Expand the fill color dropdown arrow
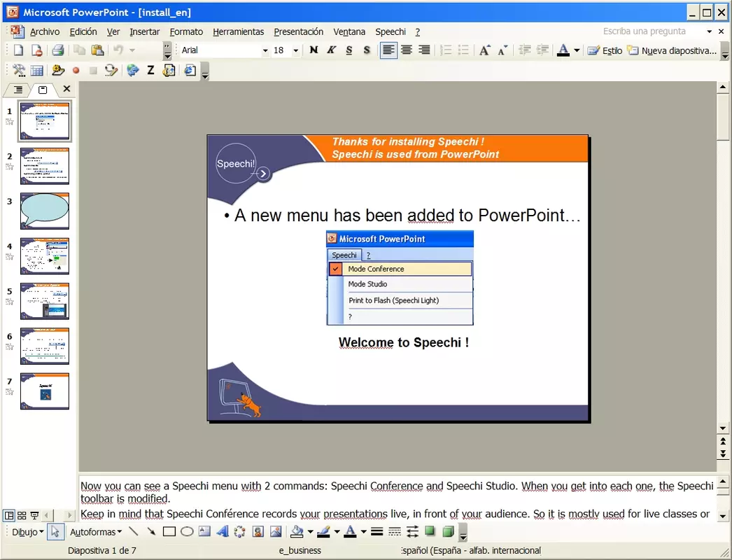Screen dimensions: 732x560 311,531
